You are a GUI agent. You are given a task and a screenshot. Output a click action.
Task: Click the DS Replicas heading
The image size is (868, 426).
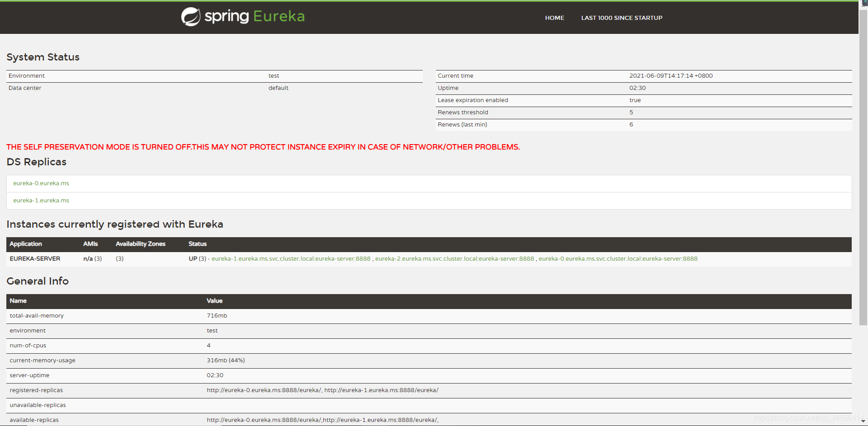(x=36, y=162)
